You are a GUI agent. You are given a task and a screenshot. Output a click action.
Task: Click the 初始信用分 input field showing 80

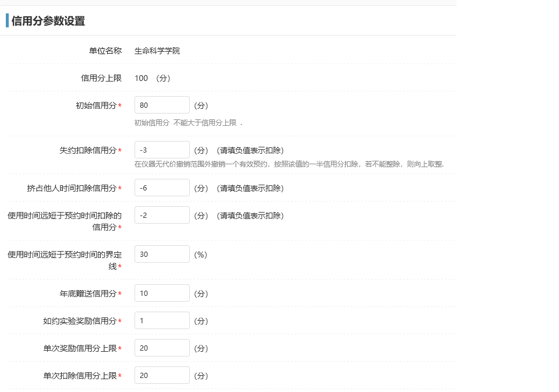coord(161,105)
